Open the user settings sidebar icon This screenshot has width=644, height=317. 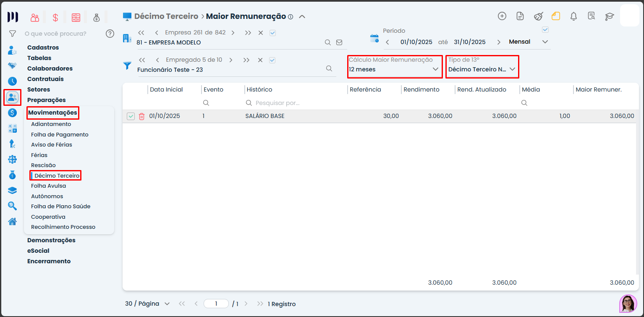pyautogui.click(x=13, y=50)
